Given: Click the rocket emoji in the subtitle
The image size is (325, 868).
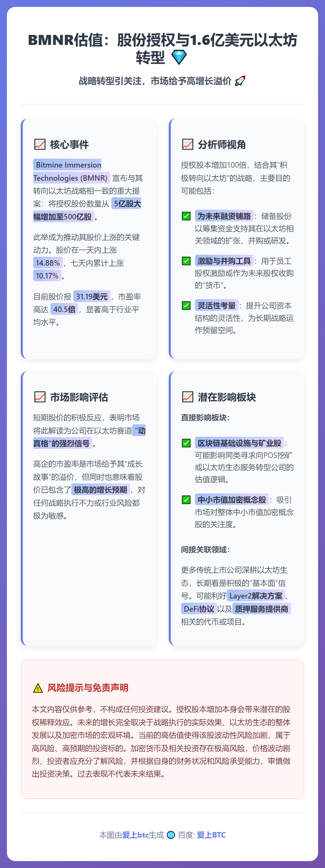Looking at the screenshot, I should [240, 81].
